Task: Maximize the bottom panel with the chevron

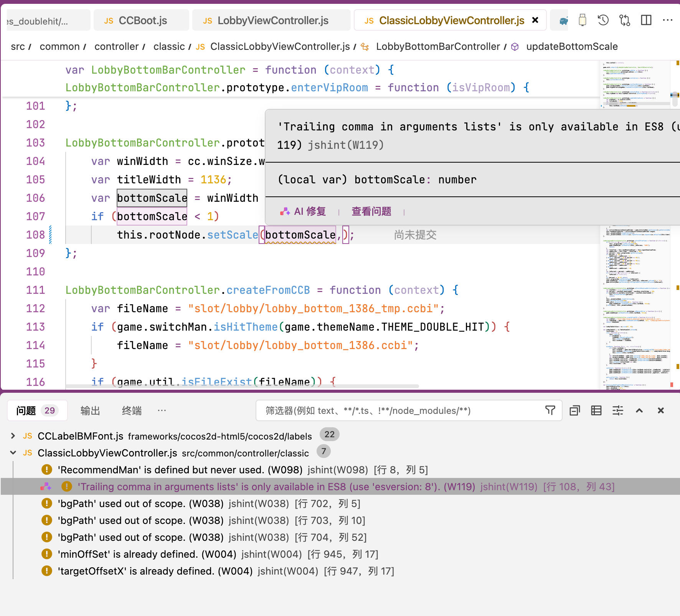Action: pyautogui.click(x=639, y=410)
